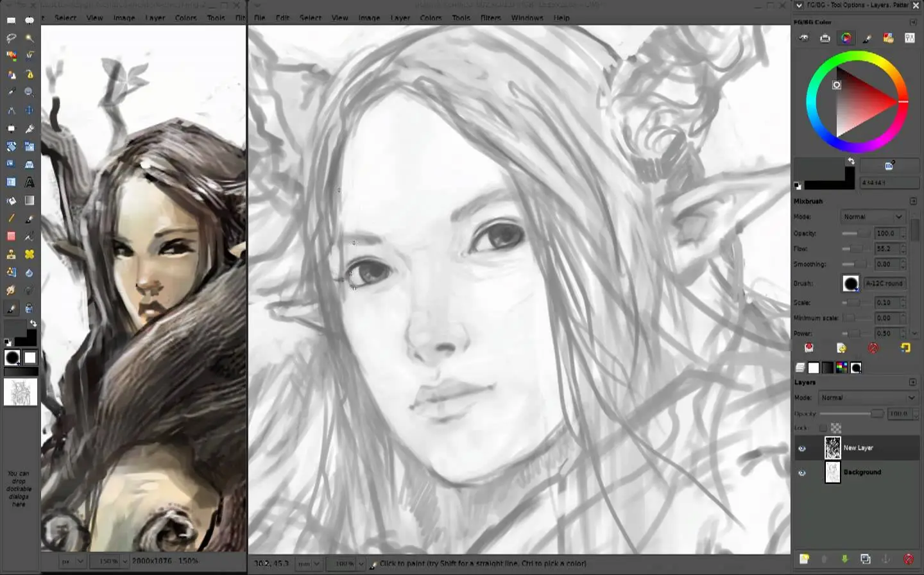924x575 pixels.
Task: Select the active Mixbrush tool
Action: click(x=11, y=309)
